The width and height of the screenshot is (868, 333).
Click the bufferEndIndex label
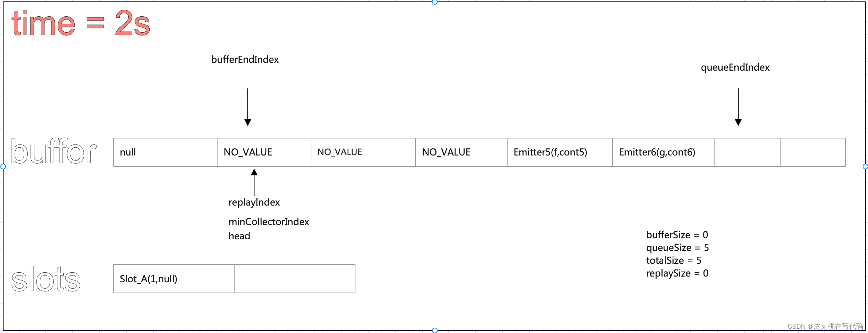click(x=245, y=60)
